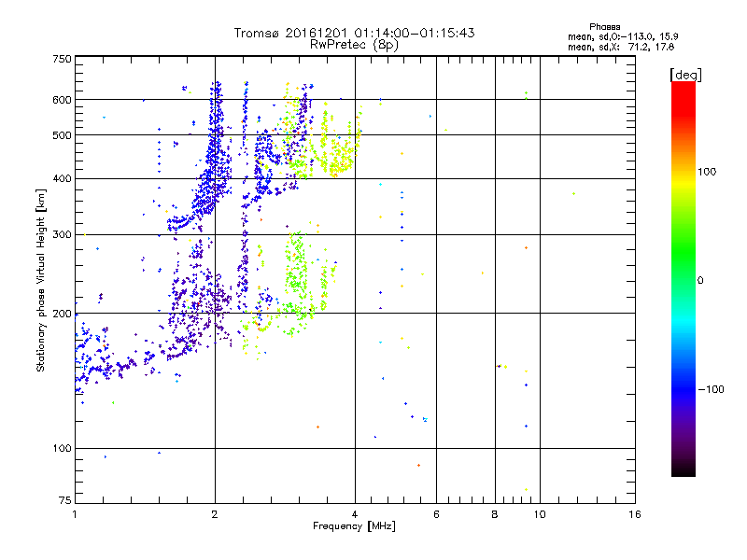
Task: Click the y-axis tick label "500"
Action: coord(62,135)
